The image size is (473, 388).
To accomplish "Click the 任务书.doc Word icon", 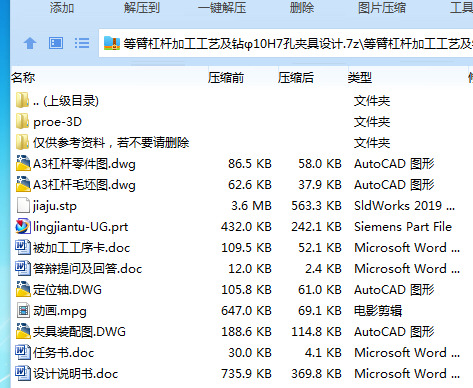I will [23, 352].
